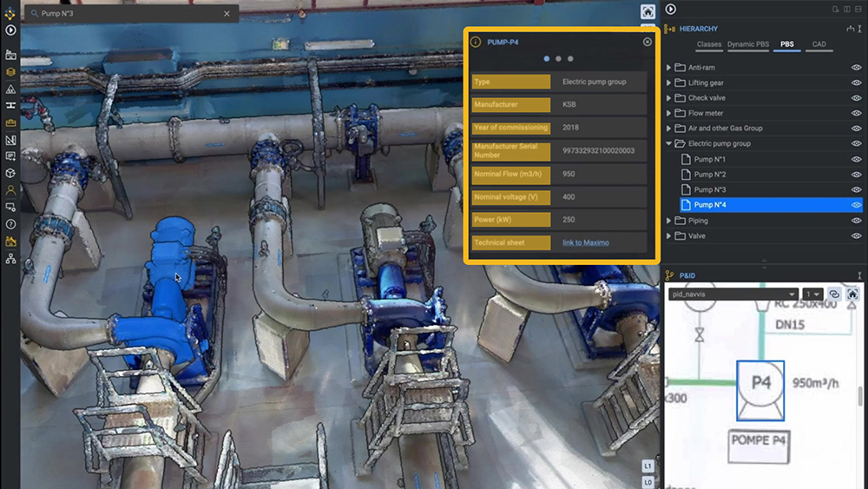Collapse the Electric pump group folder

click(669, 144)
